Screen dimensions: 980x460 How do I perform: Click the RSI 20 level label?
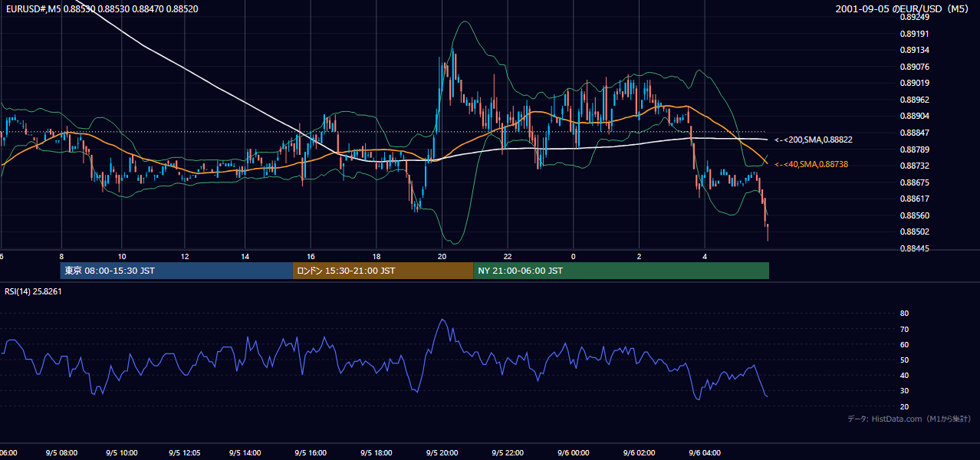pos(904,406)
